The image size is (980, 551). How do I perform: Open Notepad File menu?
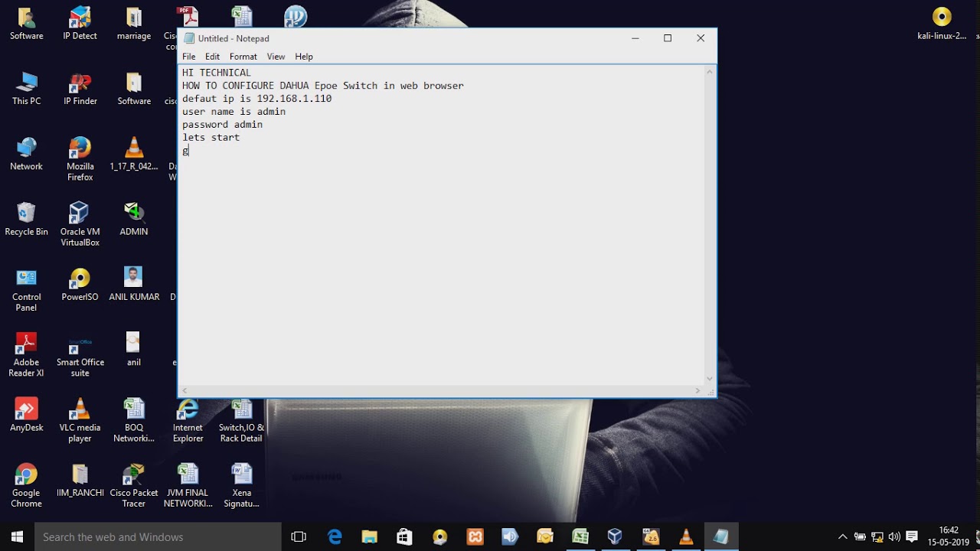click(188, 57)
